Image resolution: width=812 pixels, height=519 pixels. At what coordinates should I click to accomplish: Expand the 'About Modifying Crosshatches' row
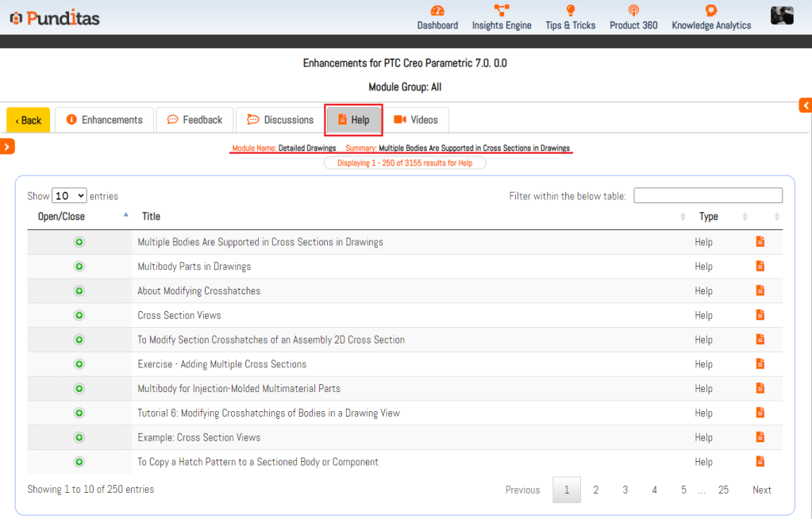click(79, 291)
